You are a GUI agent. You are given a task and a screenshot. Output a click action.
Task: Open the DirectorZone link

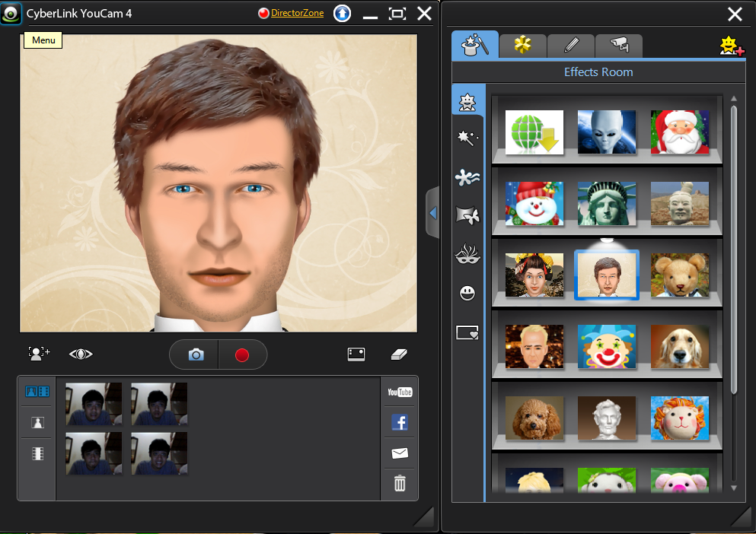[297, 13]
